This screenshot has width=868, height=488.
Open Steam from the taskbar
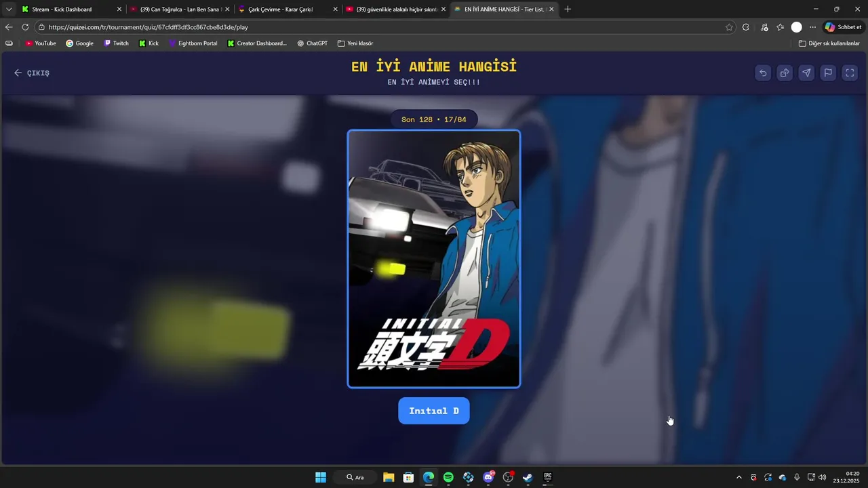(528, 477)
